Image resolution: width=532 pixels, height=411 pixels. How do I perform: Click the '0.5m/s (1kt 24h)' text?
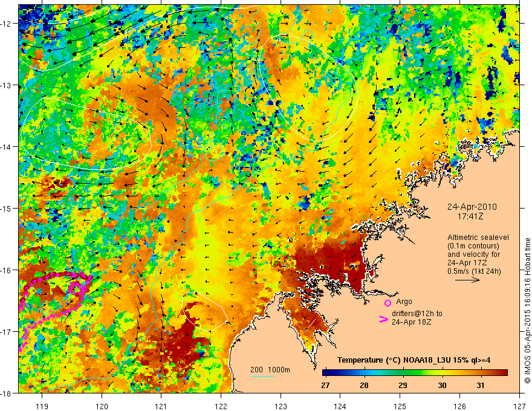(474, 271)
